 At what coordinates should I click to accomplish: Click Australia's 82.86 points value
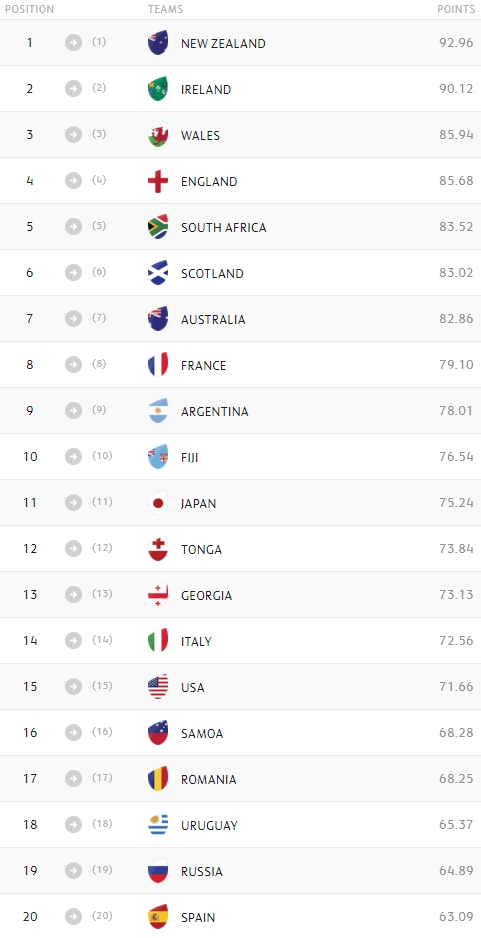pos(456,319)
